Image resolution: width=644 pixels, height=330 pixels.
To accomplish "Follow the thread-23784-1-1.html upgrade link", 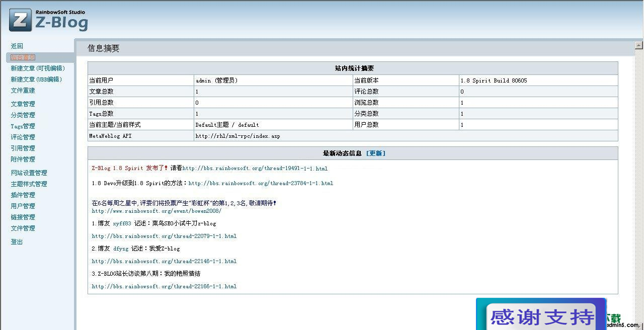I will point(261,183).
